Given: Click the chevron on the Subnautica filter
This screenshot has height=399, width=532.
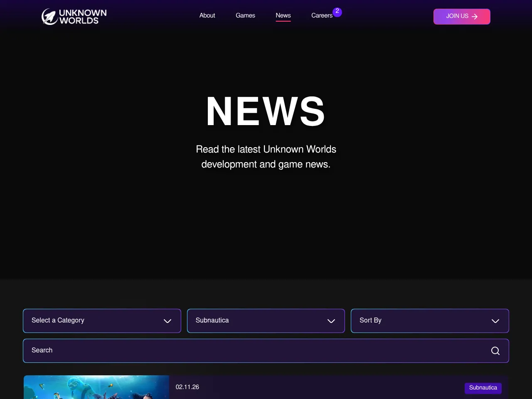Looking at the screenshot, I should coord(331,321).
